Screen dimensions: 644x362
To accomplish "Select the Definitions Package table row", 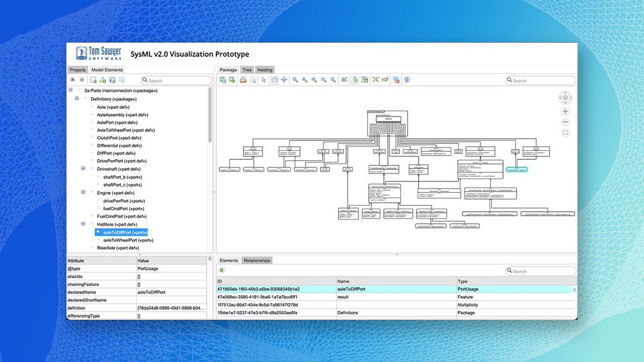I will coord(394,313).
